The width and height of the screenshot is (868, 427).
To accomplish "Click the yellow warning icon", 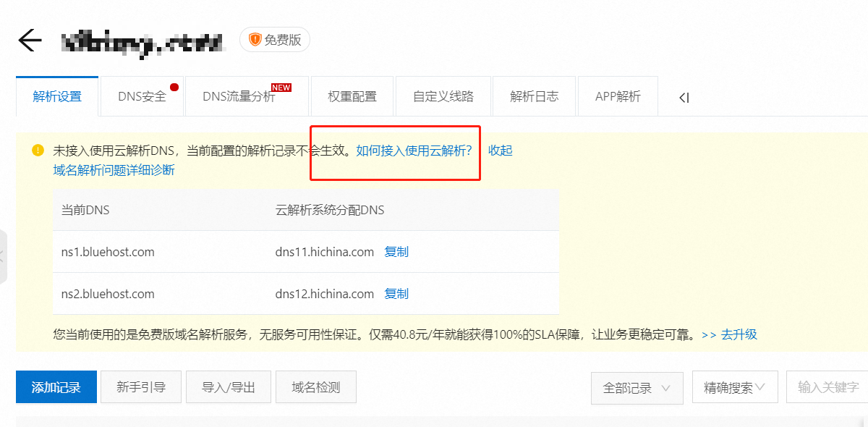I will pos(38,151).
